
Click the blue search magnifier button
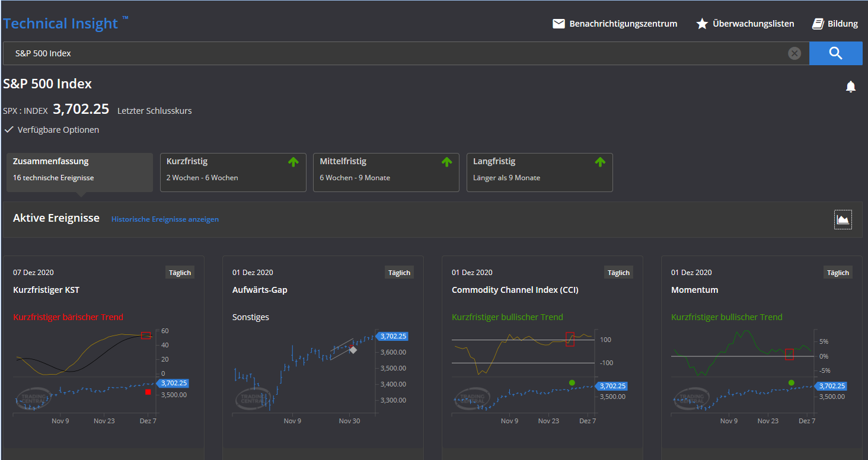[x=836, y=53]
